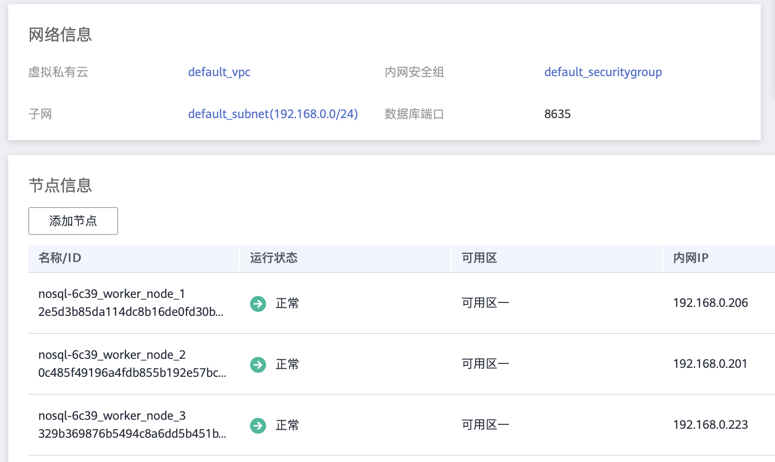Click the status icon for worker_node_3

[258, 425]
